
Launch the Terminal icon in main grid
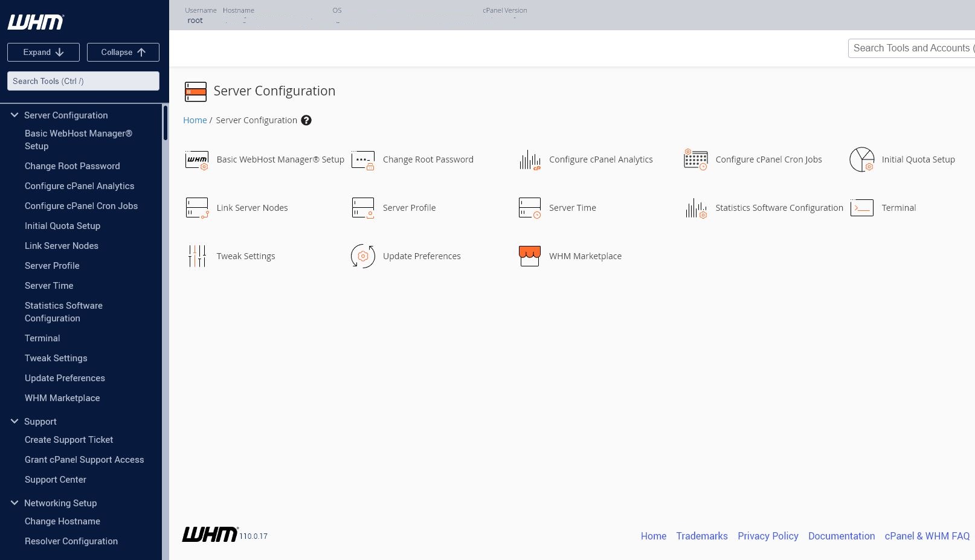tap(862, 208)
